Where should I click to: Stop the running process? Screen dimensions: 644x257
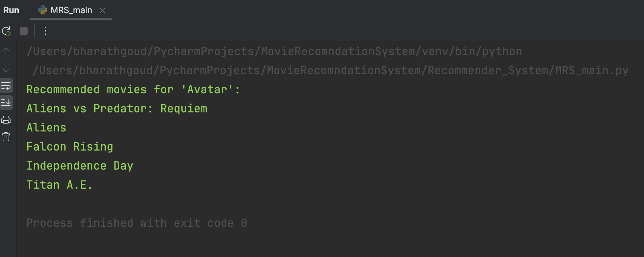tap(24, 31)
